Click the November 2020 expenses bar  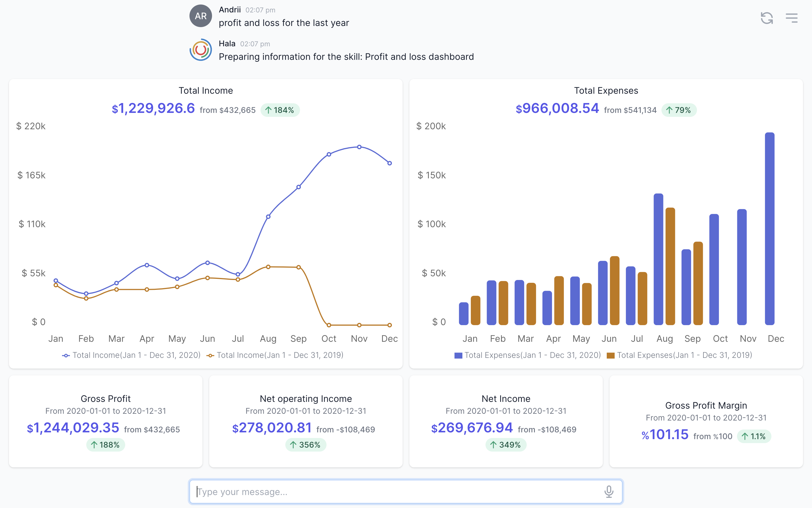pos(742,267)
